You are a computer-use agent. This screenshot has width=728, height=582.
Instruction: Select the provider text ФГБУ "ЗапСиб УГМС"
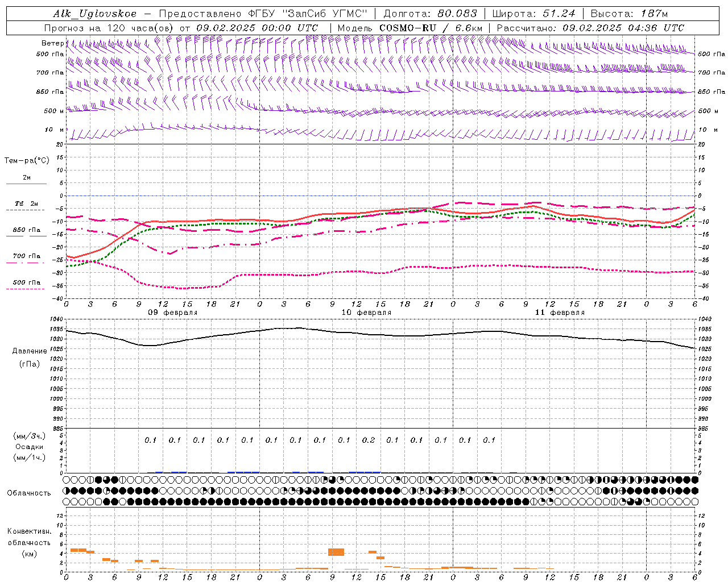[308, 14]
